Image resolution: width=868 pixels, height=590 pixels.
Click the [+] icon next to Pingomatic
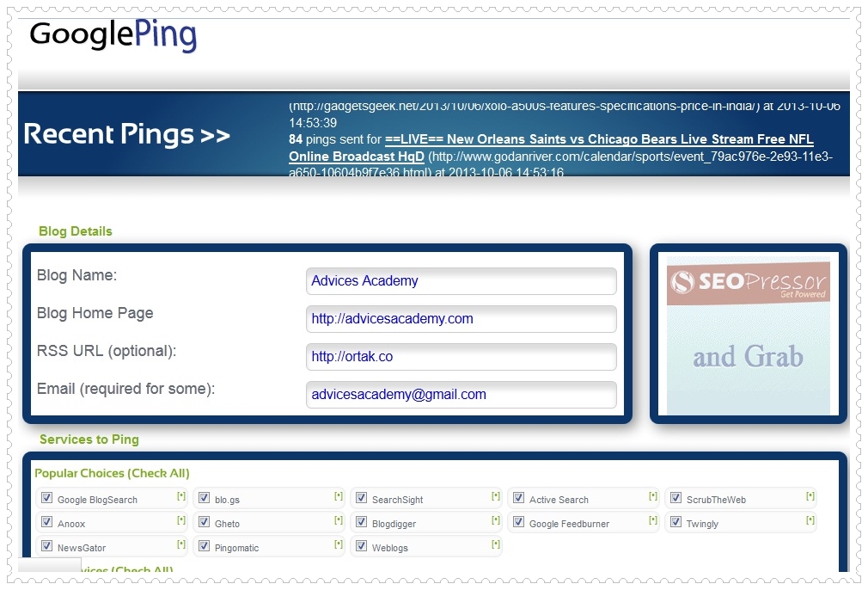339,545
